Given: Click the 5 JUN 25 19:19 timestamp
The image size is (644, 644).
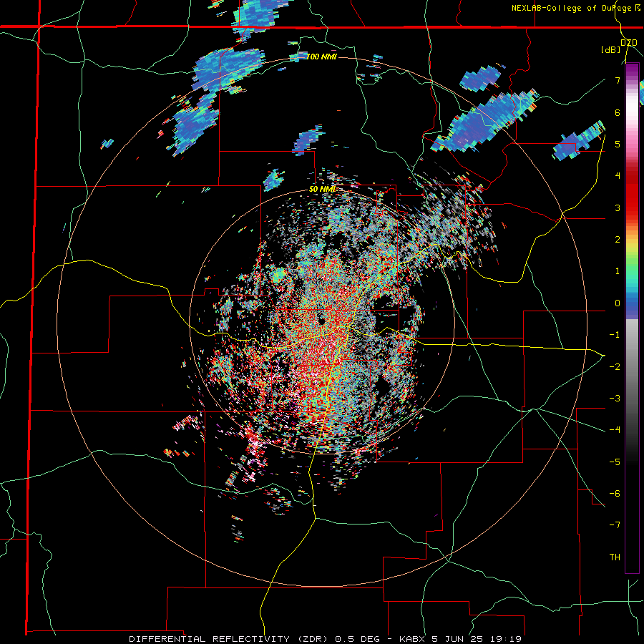Looking at the screenshot, I should pos(477,639).
